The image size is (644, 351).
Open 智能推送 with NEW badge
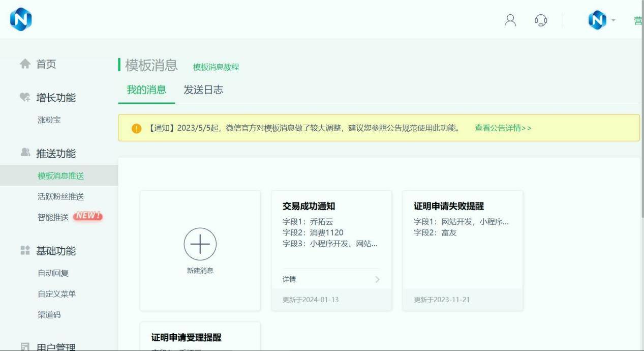click(x=53, y=217)
